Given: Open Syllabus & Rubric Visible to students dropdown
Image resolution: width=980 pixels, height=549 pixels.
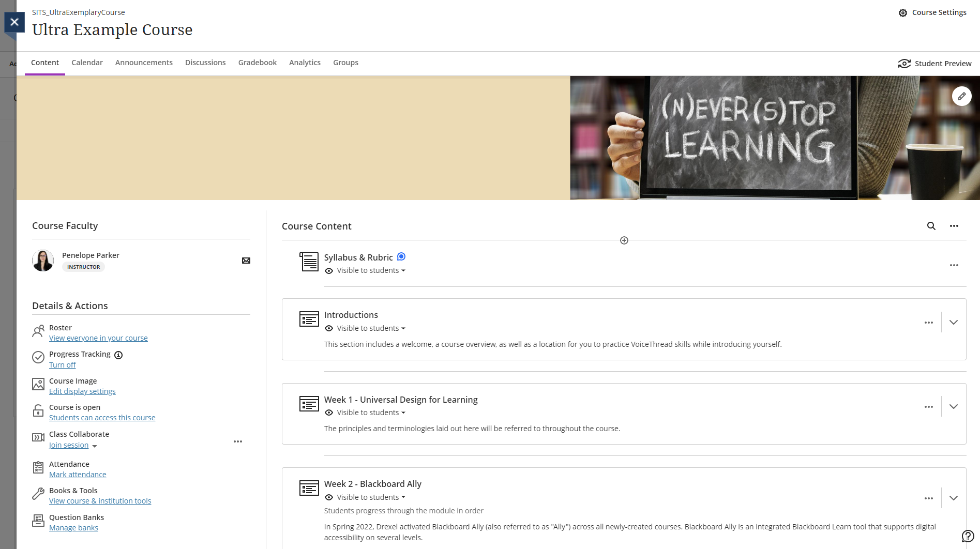Looking at the screenshot, I should (371, 270).
